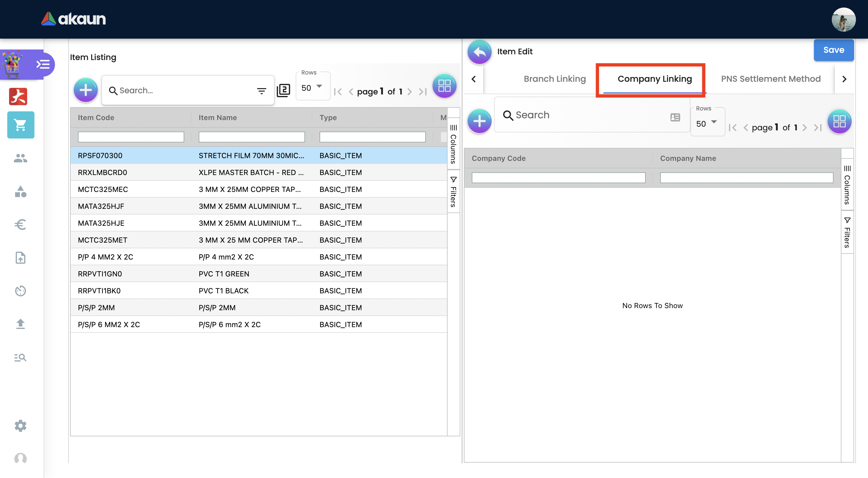Toggle the Columns side panel in Item Listing
This screenshot has height=478, width=868.
(x=453, y=144)
